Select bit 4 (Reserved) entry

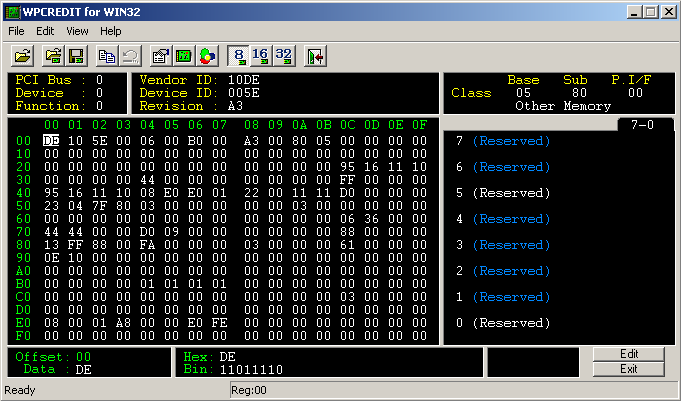[x=503, y=219]
